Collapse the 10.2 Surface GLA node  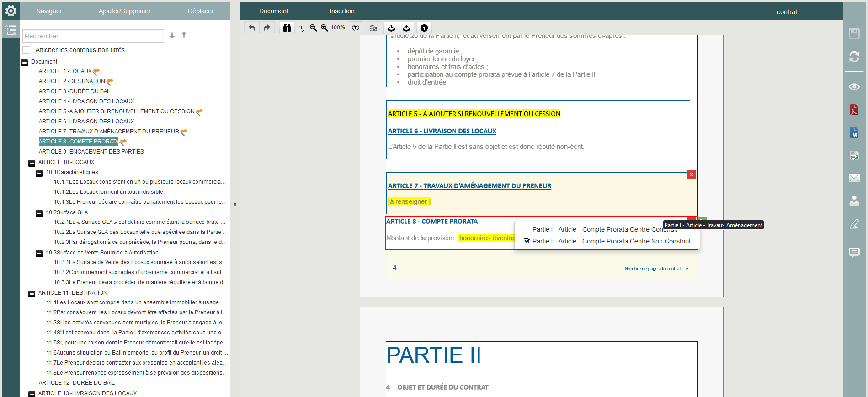coord(39,213)
